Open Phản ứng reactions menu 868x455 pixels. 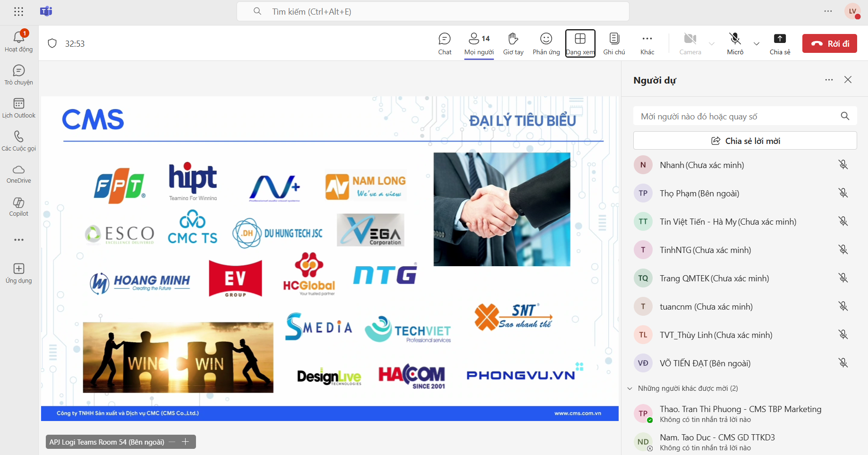click(546, 43)
